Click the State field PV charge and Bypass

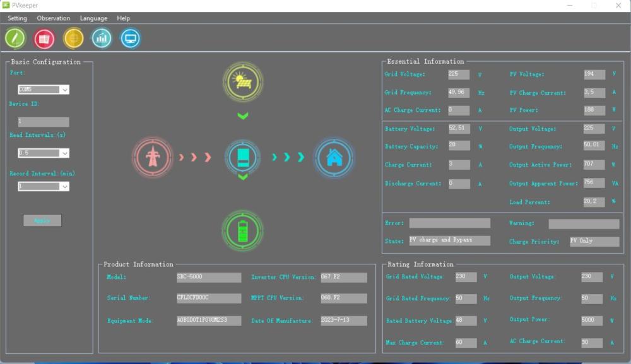450,240
